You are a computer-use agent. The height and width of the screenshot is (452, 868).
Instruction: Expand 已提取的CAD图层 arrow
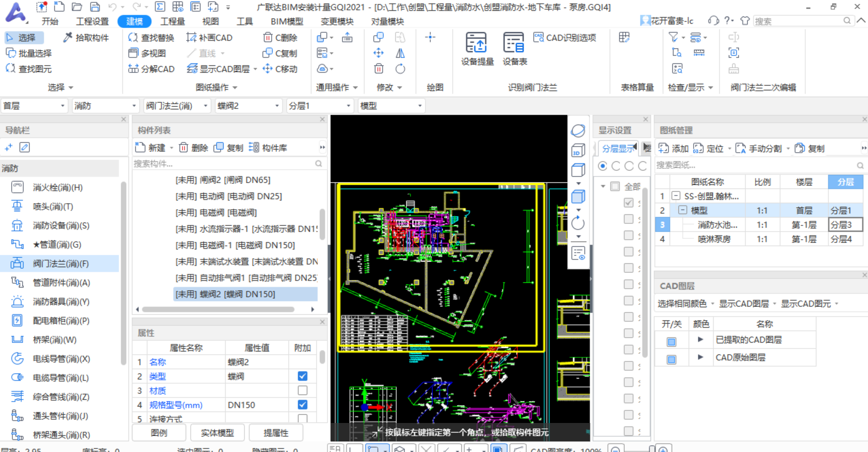(x=700, y=339)
